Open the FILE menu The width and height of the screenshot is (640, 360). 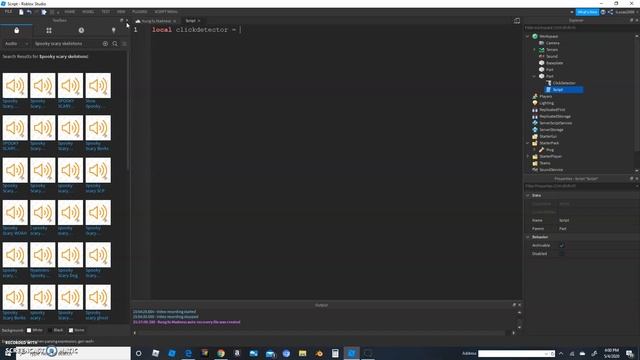(9, 12)
